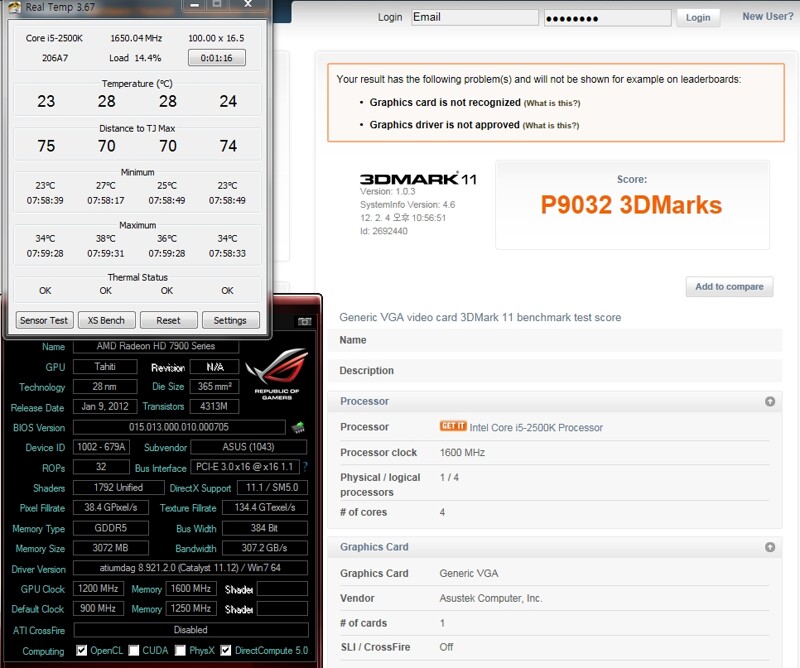
Task: Click the Bus Interface question mark
Action: click(x=305, y=467)
